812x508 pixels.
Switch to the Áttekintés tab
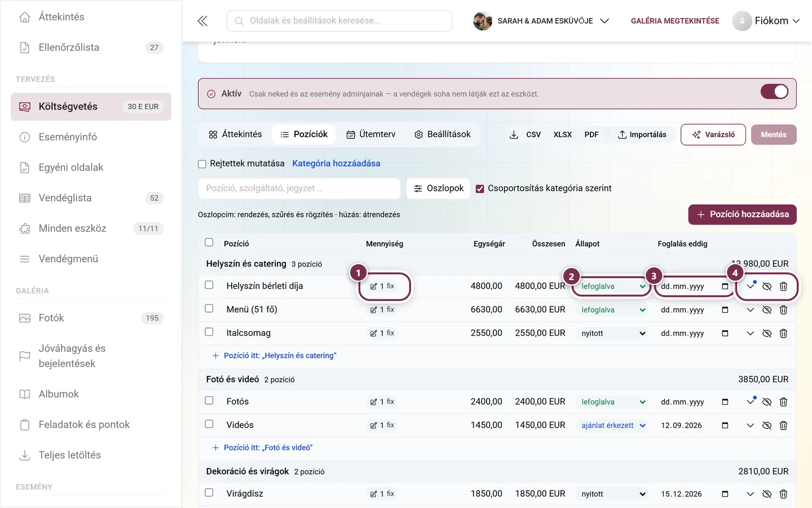pos(235,134)
